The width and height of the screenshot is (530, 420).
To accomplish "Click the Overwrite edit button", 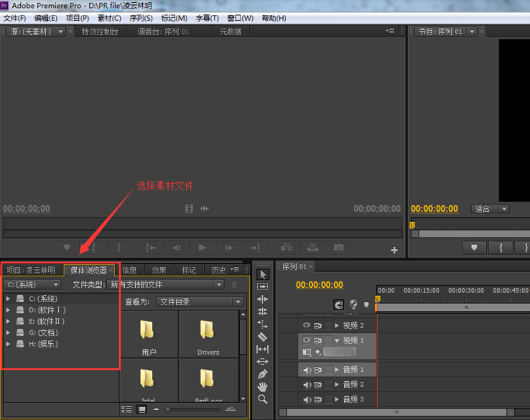I will [x=312, y=248].
